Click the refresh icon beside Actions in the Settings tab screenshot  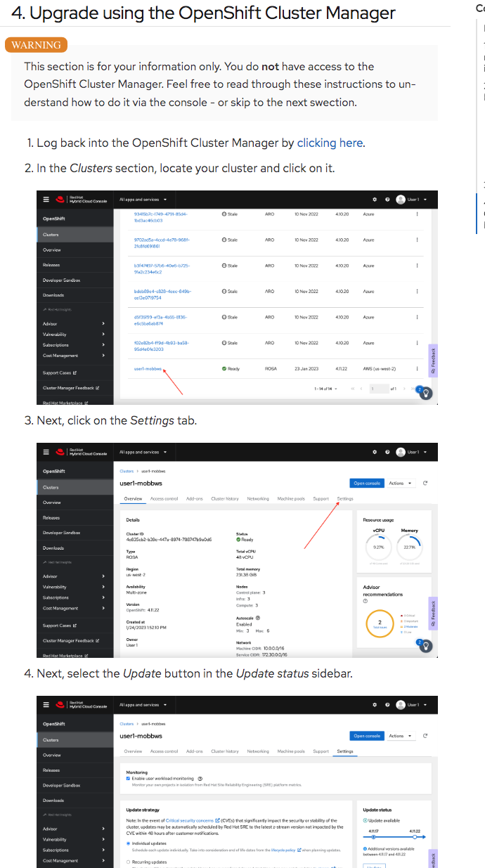point(425,736)
